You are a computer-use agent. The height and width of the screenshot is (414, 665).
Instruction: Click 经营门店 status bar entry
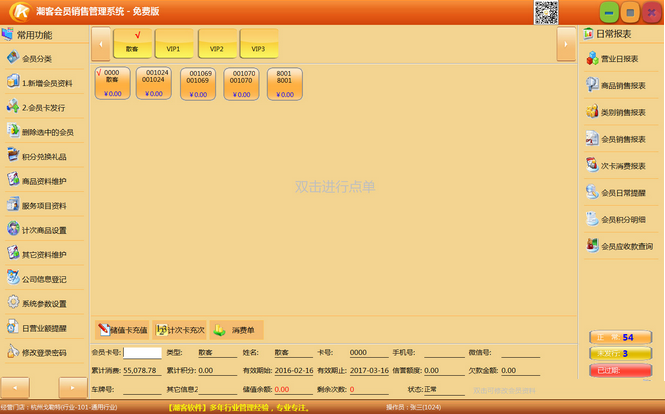59,408
